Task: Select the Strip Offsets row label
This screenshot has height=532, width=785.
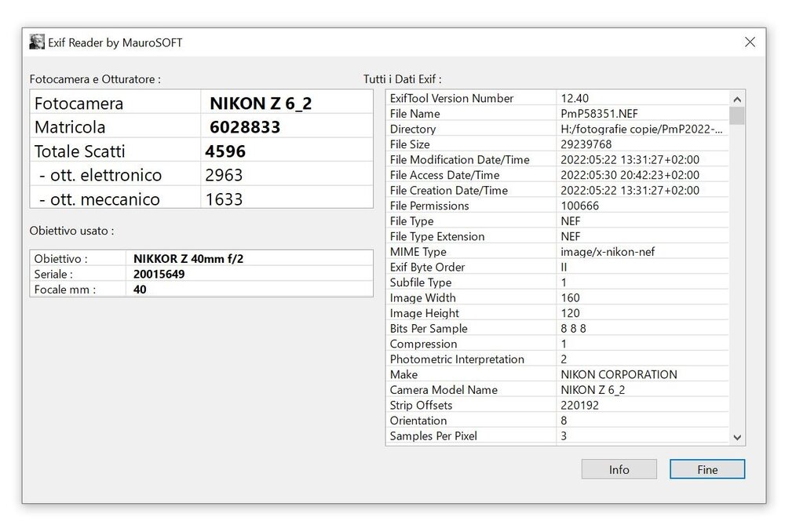Action: 421,406
